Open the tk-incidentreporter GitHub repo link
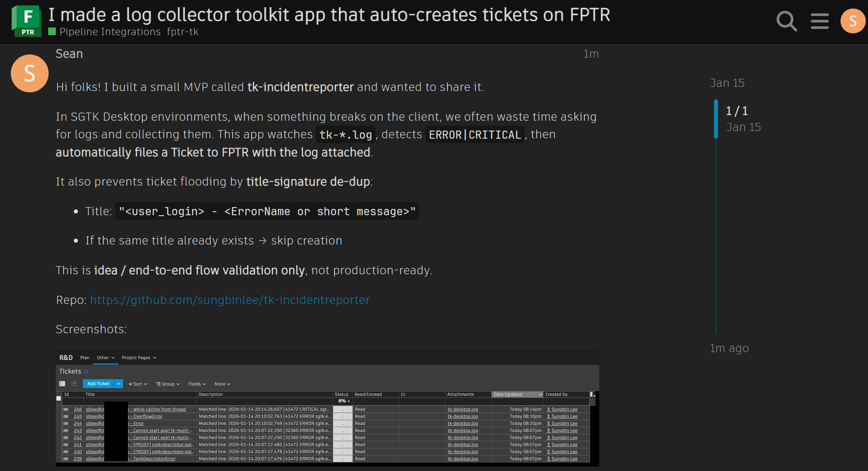The image size is (868, 471). (x=230, y=300)
